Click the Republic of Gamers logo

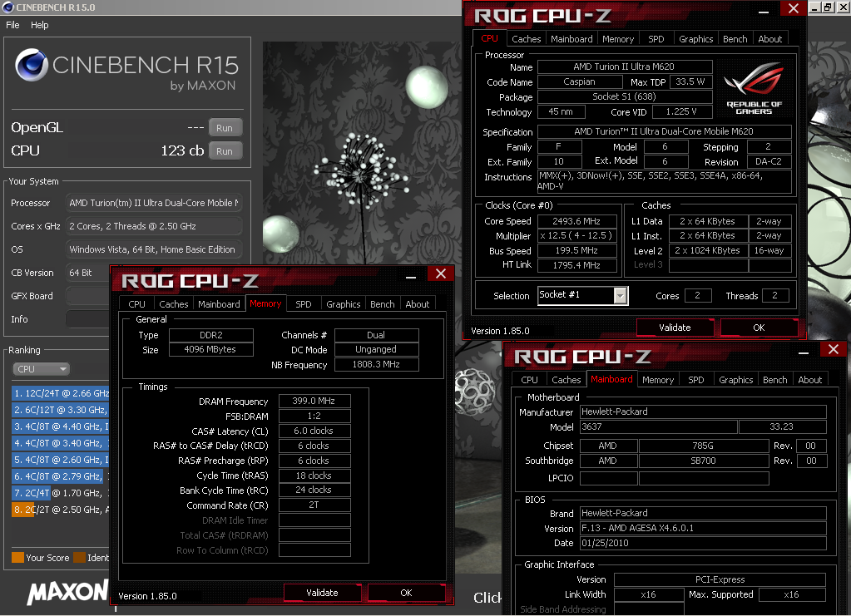coord(754,86)
